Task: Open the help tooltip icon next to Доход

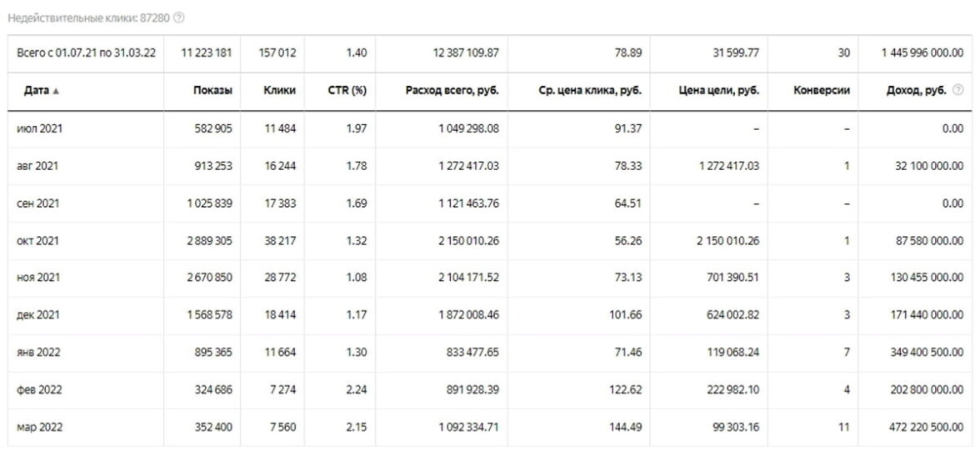Action: point(959,92)
